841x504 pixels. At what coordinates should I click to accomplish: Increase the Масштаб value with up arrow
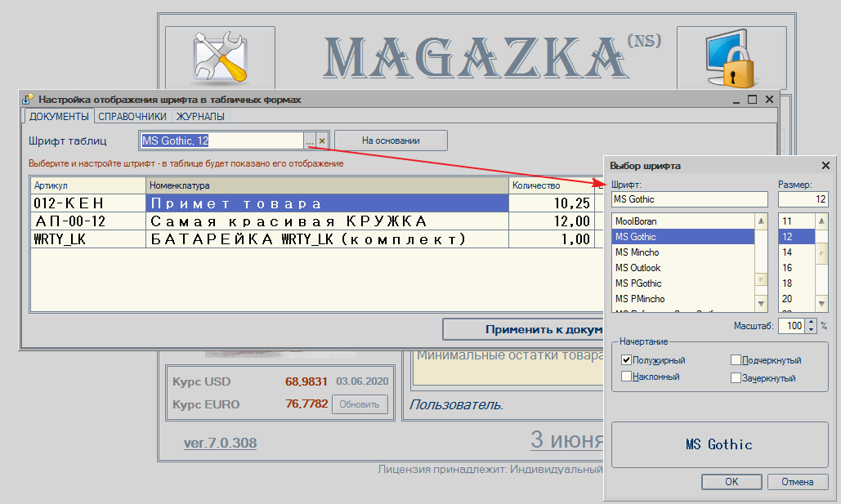point(811,322)
